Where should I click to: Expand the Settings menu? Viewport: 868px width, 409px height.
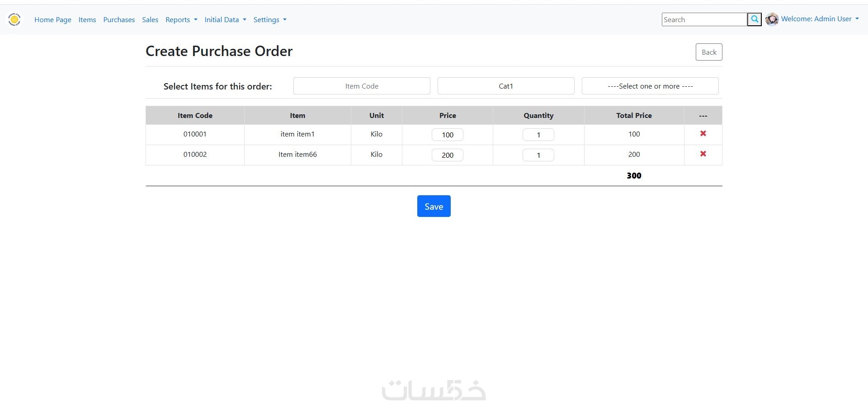[x=270, y=19]
